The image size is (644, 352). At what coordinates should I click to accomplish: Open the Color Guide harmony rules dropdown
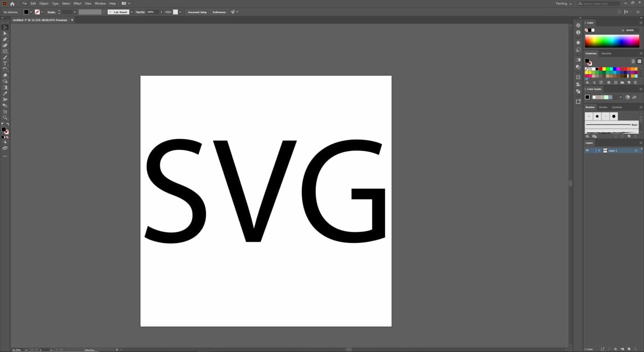[621, 97]
